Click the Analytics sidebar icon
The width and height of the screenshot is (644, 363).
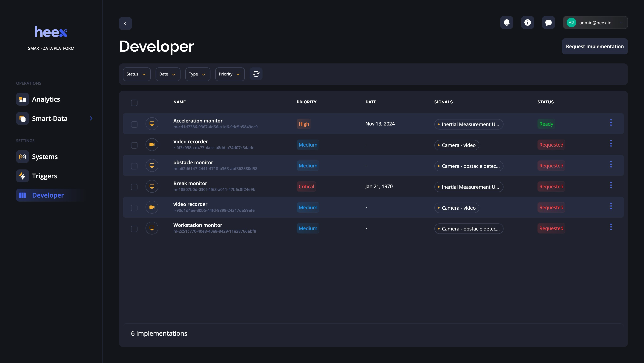click(x=23, y=99)
